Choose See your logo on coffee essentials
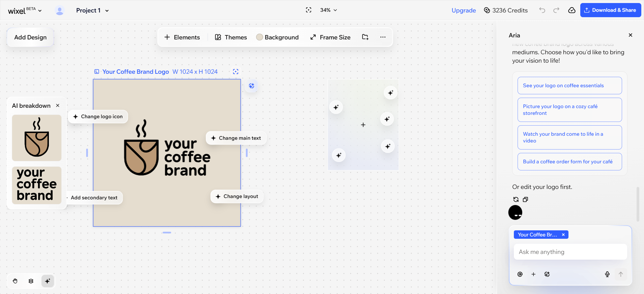Image resolution: width=644 pixels, height=294 pixels. point(570,86)
